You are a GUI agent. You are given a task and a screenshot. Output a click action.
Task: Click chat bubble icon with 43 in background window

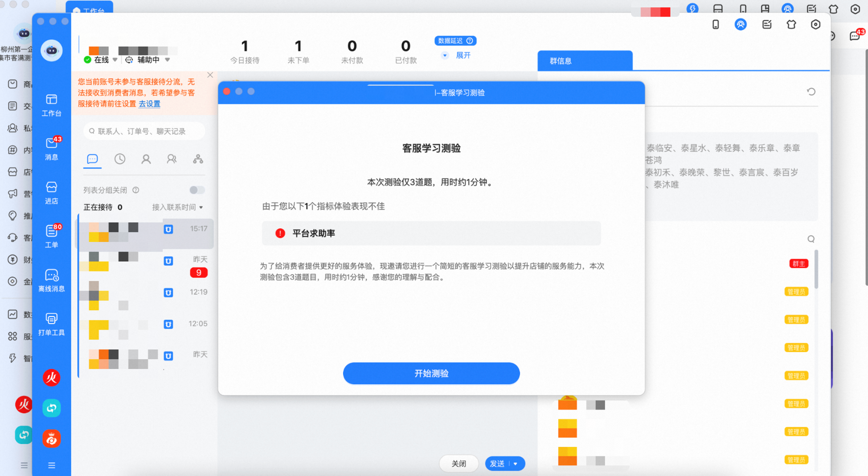(856, 36)
